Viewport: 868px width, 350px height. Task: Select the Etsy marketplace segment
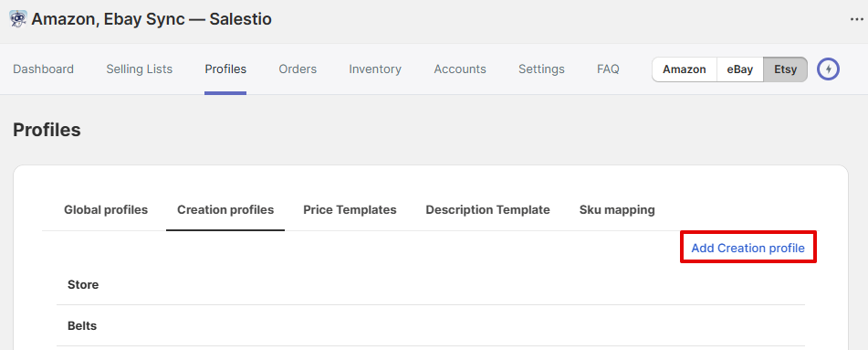coord(786,69)
